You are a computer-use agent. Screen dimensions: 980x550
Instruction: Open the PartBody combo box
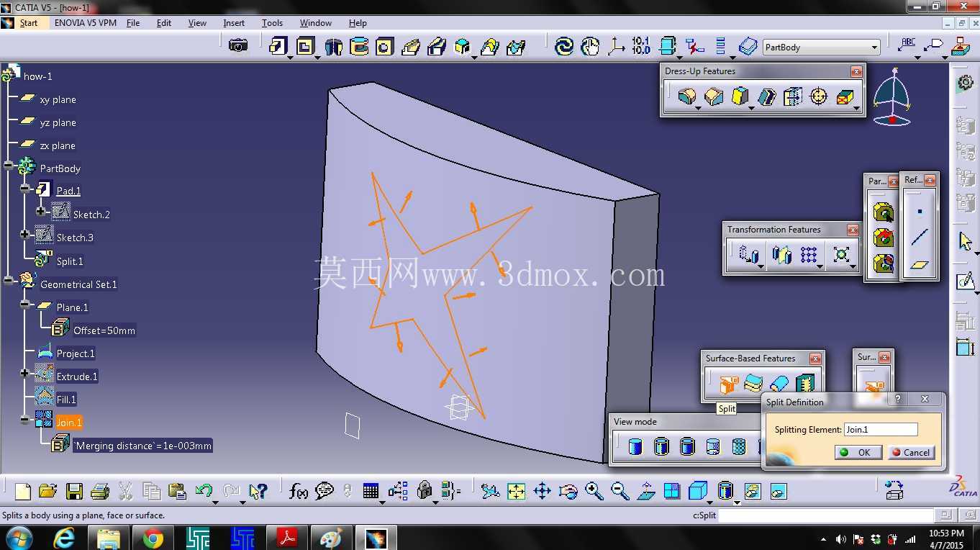(821, 48)
